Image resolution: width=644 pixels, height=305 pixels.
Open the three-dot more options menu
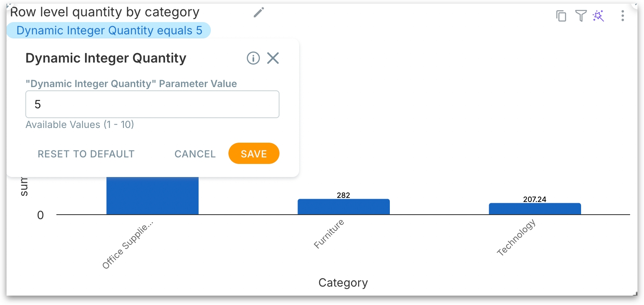pyautogui.click(x=622, y=16)
